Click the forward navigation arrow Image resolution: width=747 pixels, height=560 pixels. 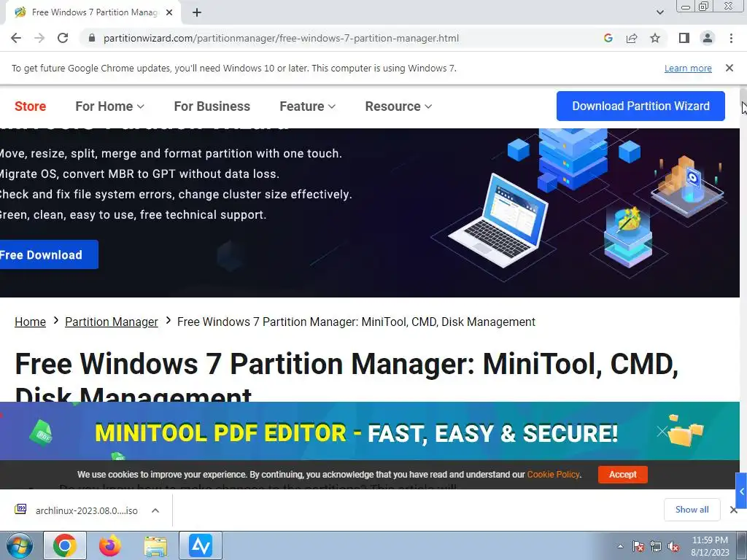tap(39, 38)
